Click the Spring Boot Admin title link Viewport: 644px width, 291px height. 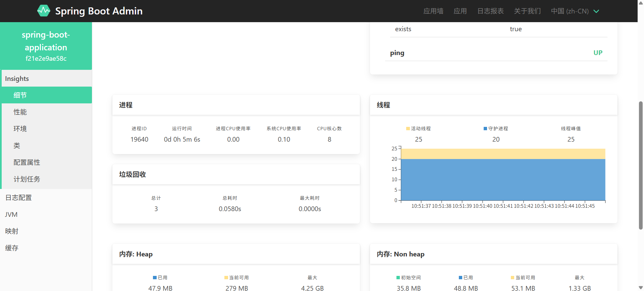99,11
